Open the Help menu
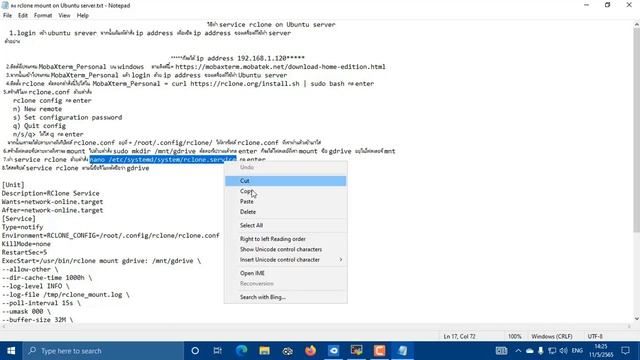 (x=82, y=16)
